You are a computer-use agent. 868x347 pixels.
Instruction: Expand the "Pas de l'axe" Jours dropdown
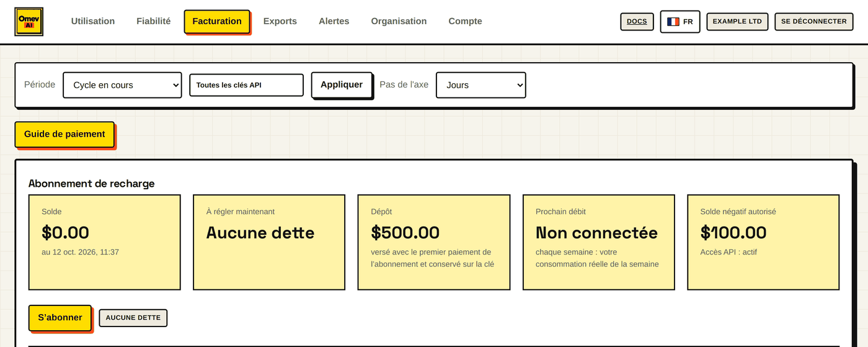pyautogui.click(x=481, y=85)
